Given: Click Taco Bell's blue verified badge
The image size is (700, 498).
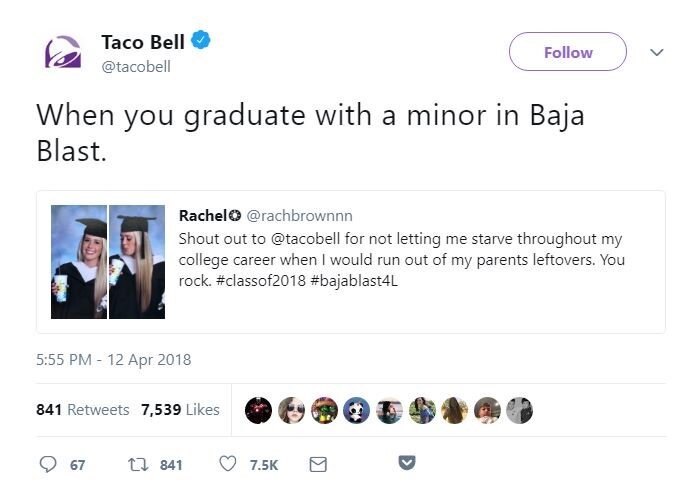Looking at the screenshot, I should (x=202, y=42).
